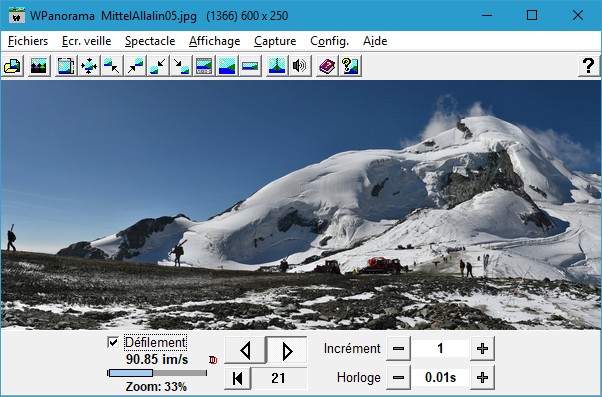Click the Incrément label

[352, 349]
